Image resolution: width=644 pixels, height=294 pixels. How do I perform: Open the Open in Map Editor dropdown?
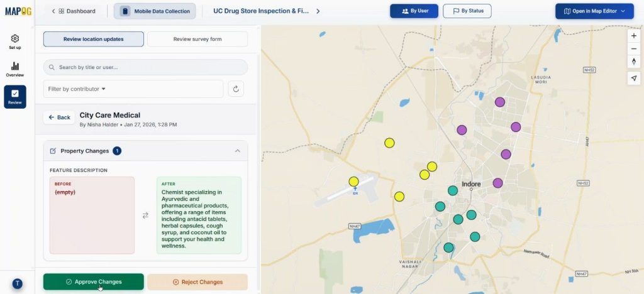594,11
